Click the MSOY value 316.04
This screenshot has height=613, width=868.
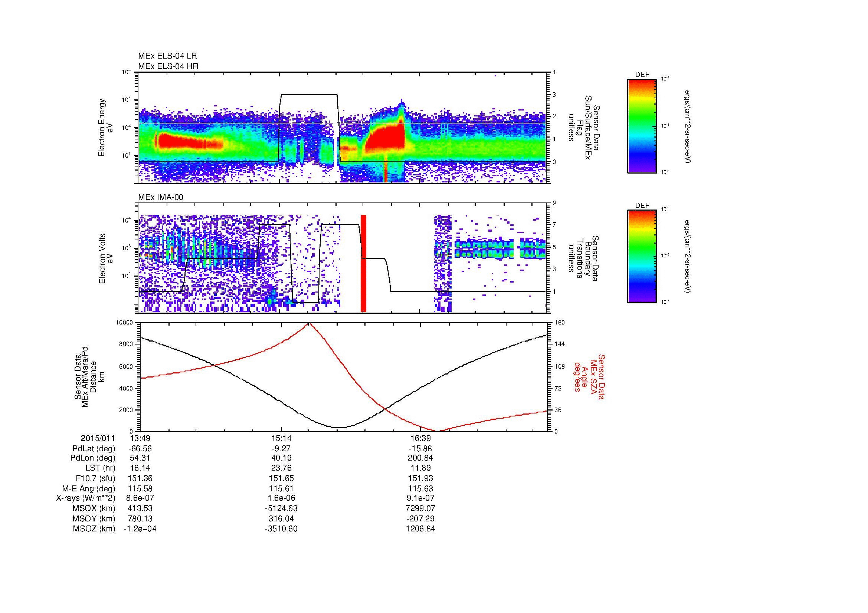coord(281,519)
